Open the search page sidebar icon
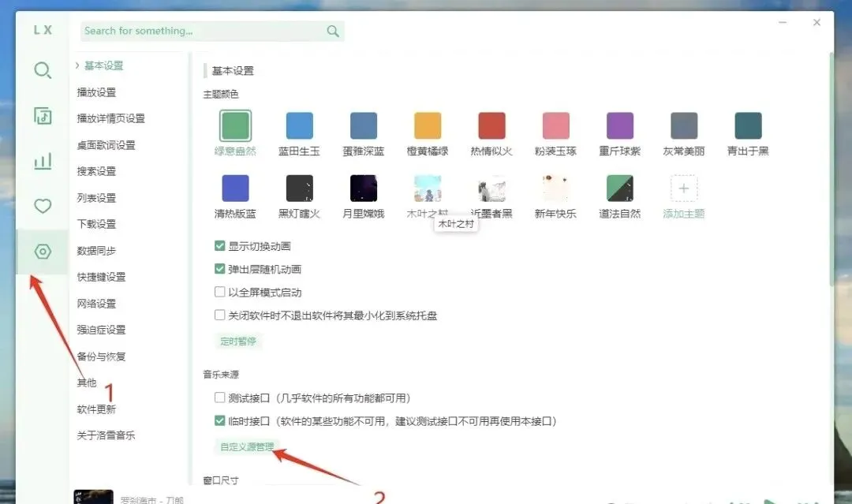This screenshot has height=504, width=852. (x=43, y=70)
